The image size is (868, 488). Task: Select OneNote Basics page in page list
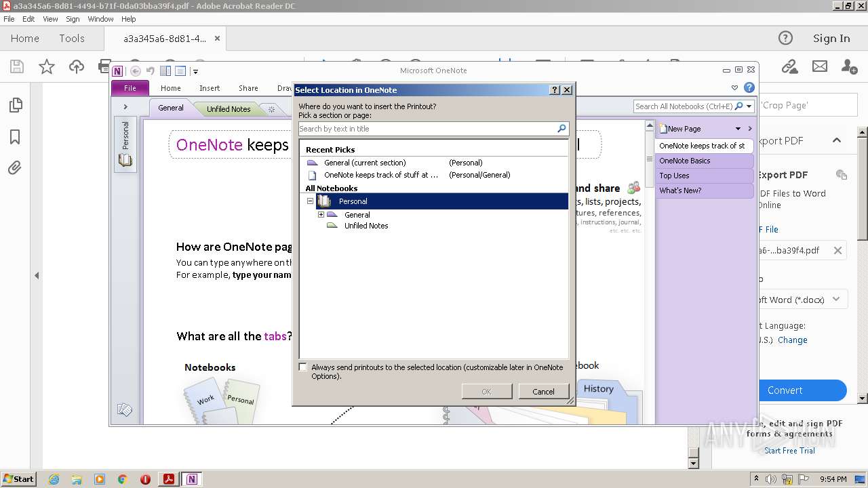[704, 161]
